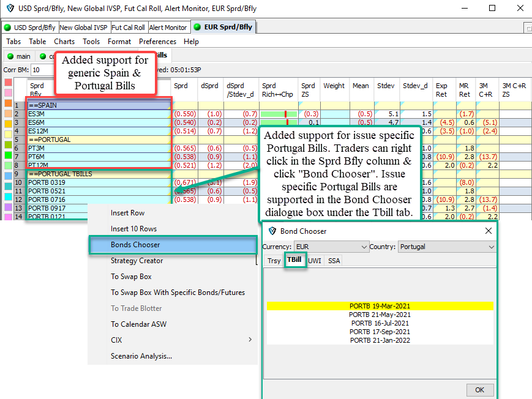Open the Format menu
Image resolution: width=532 pixels, height=399 pixels.
[119, 42]
